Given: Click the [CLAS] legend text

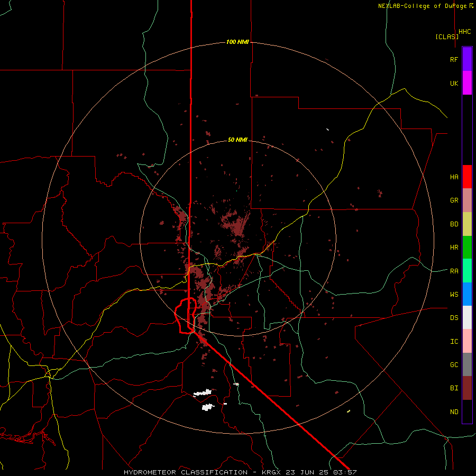Looking at the screenshot, I should (x=447, y=36).
